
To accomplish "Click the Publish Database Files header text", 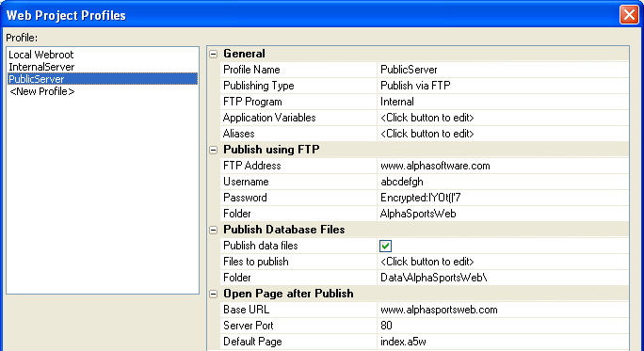I will pyautogui.click(x=283, y=230).
